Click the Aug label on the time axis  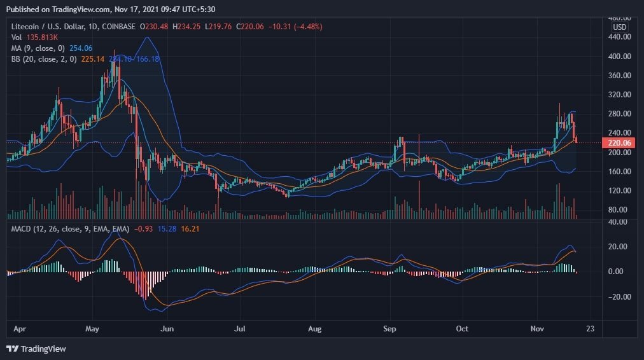314,329
